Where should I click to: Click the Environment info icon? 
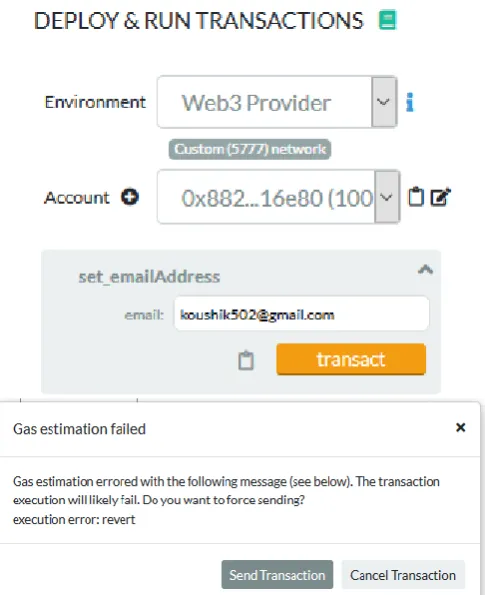tap(410, 102)
